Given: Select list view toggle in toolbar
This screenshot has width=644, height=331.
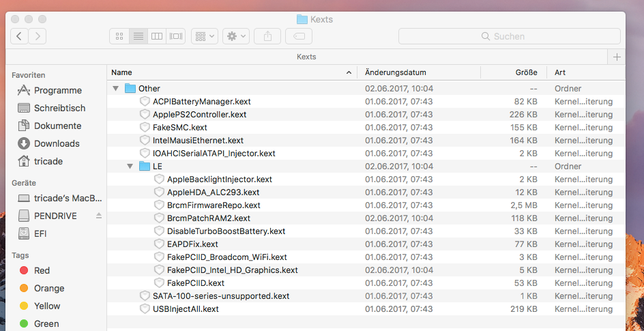Looking at the screenshot, I should tap(138, 36).
